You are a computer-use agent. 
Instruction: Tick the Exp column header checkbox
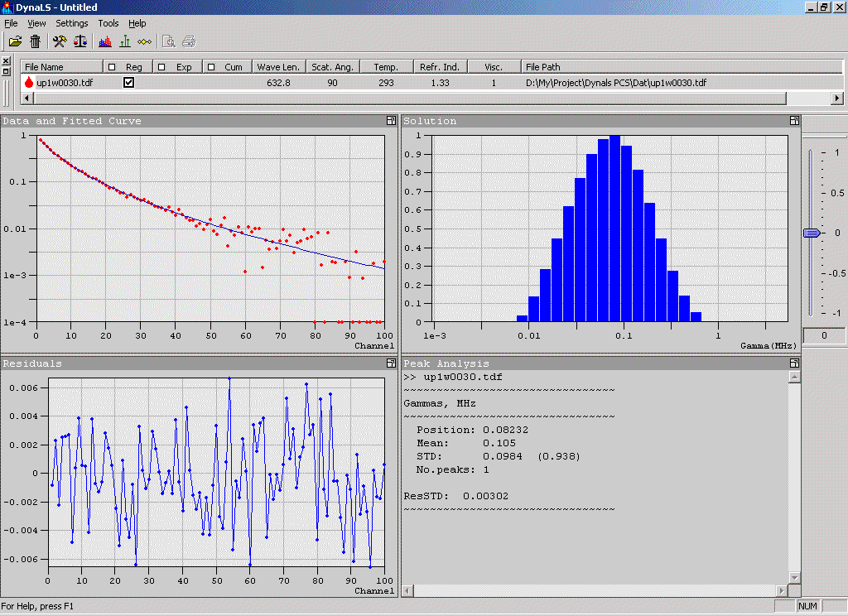click(162, 67)
